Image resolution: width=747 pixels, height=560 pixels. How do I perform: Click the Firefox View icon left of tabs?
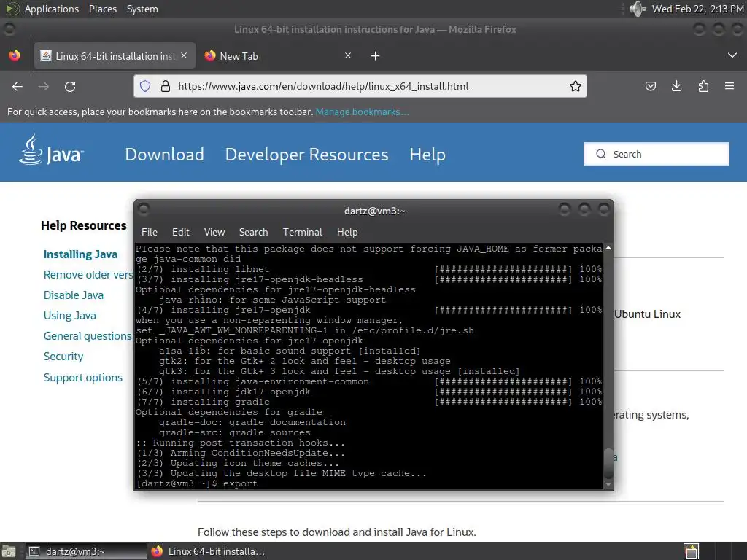(15, 55)
